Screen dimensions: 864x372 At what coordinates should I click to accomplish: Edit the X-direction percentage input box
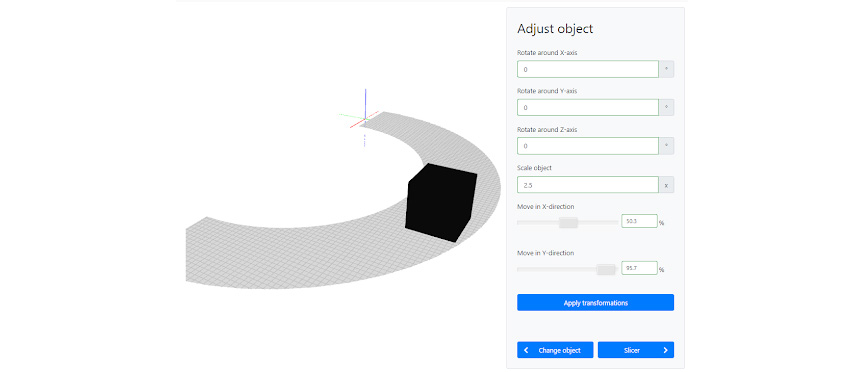639,221
